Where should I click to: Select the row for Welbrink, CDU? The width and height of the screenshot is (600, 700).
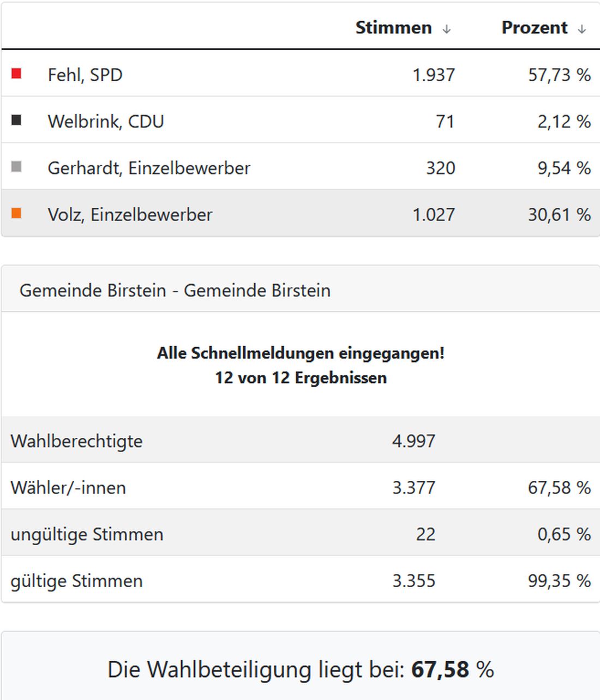218,121
